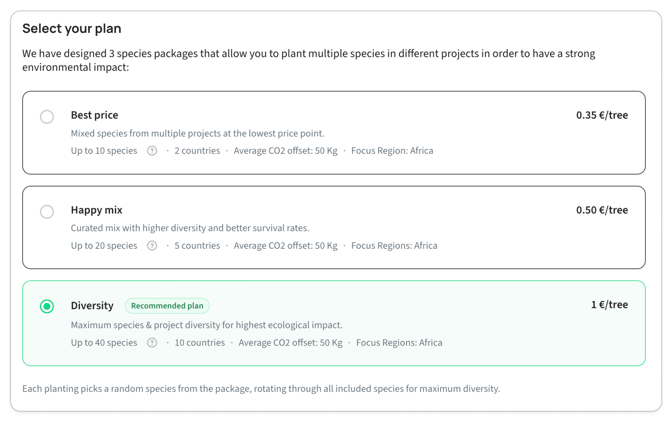Select the Best price radio button

coord(47,117)
